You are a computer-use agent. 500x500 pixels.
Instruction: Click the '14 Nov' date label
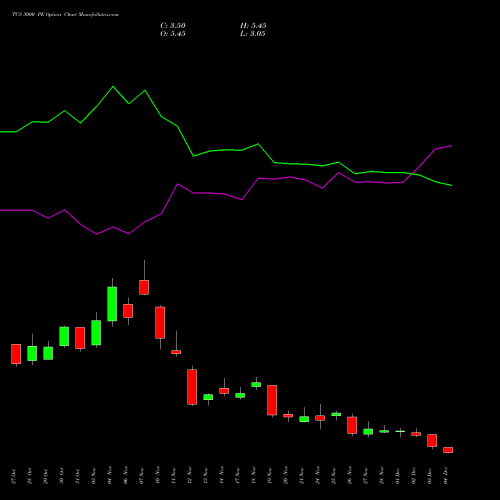tap(222, 476)
